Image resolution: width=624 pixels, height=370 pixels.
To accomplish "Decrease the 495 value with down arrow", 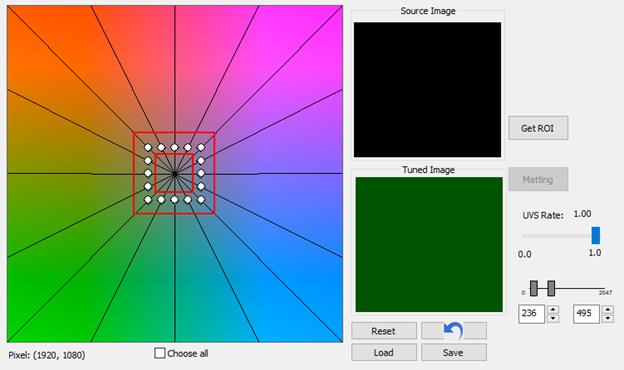I will 608,318.
